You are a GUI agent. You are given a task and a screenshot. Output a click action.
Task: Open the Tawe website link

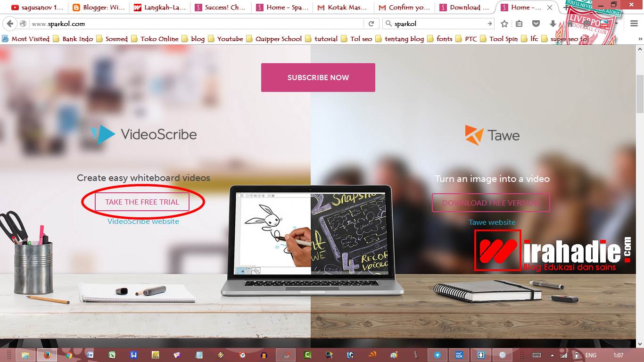click(x=492, y=222)
